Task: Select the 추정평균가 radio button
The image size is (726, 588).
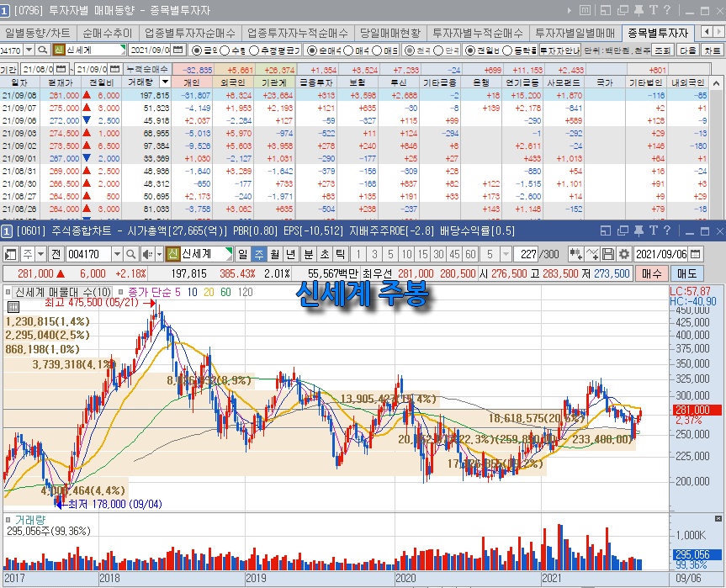Action: pyautogui.click(x=254, y=50)
